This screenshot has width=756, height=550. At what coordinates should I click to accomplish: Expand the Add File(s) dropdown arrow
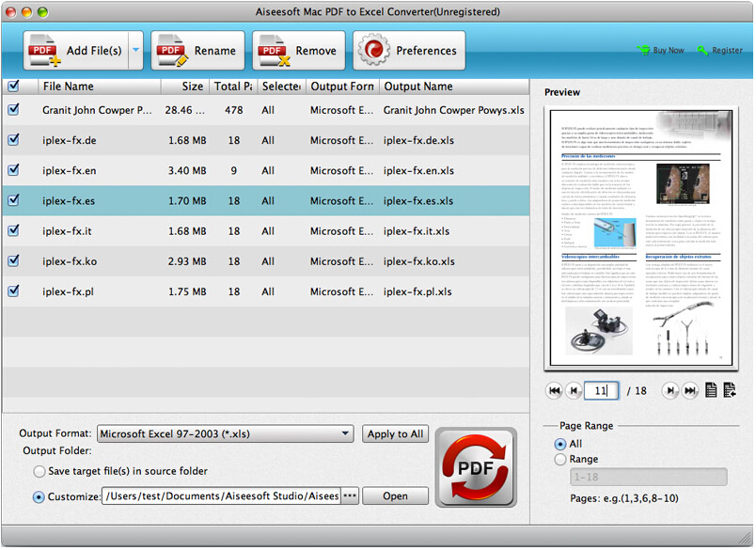[135, 51]
